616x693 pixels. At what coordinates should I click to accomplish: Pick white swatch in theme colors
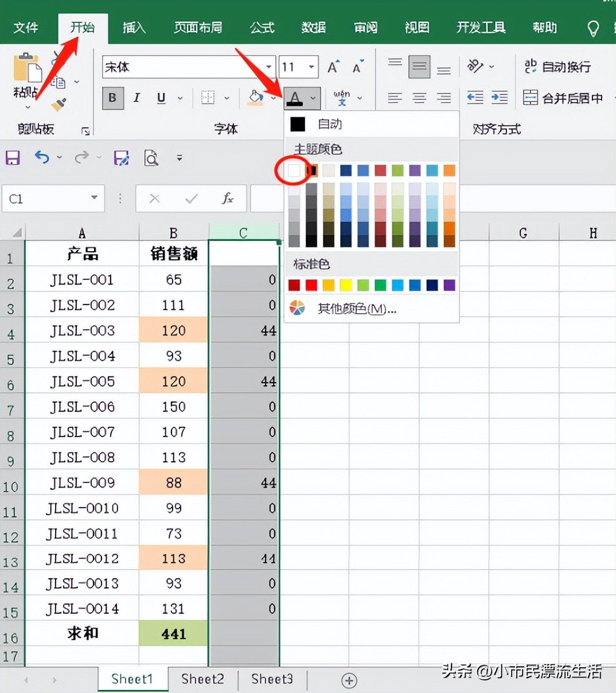pos(294,170)
